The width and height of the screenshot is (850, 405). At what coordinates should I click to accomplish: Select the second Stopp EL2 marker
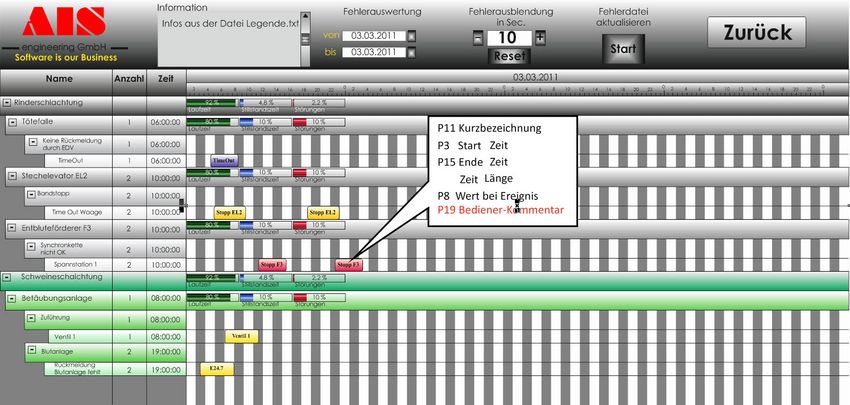[324, 212]
